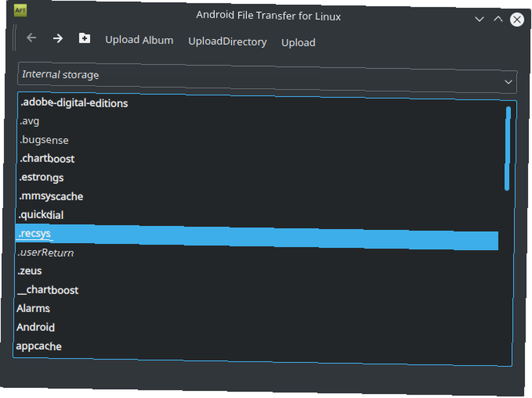
Task: Open the Internal storage dropdown
Action: (x=268, y=78)
